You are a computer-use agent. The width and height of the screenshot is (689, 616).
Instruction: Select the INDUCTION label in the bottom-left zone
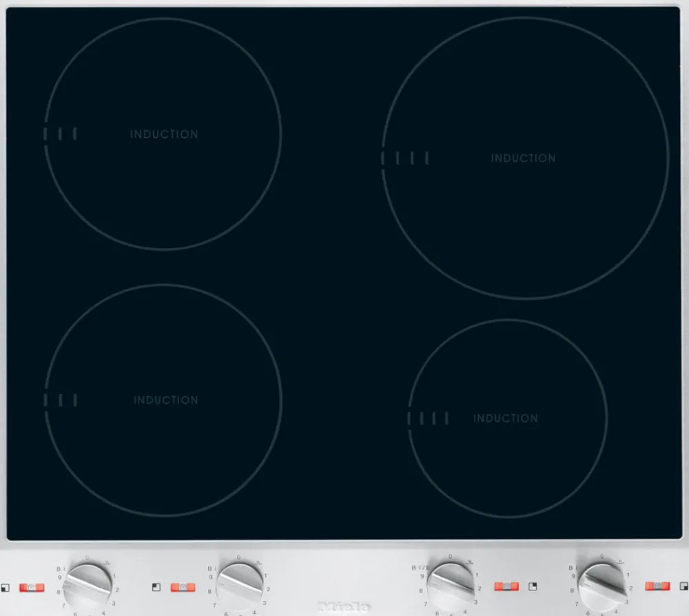coord(165,400)
